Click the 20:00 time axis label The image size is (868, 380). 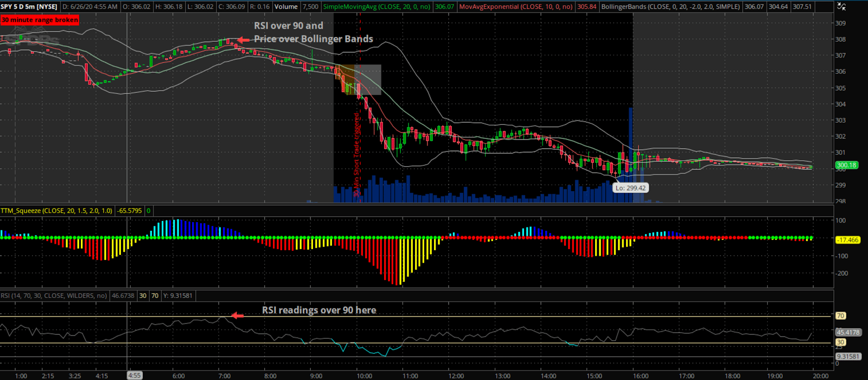(820, 376)
